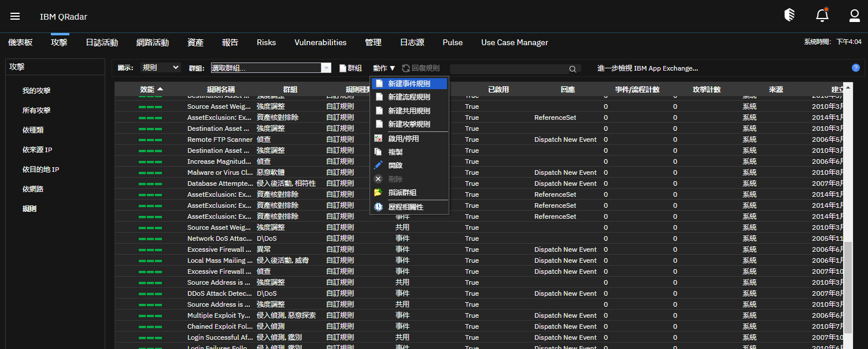The image size is (868, 349).
Task: Switch to the 管理 tab
Action: 374,42
